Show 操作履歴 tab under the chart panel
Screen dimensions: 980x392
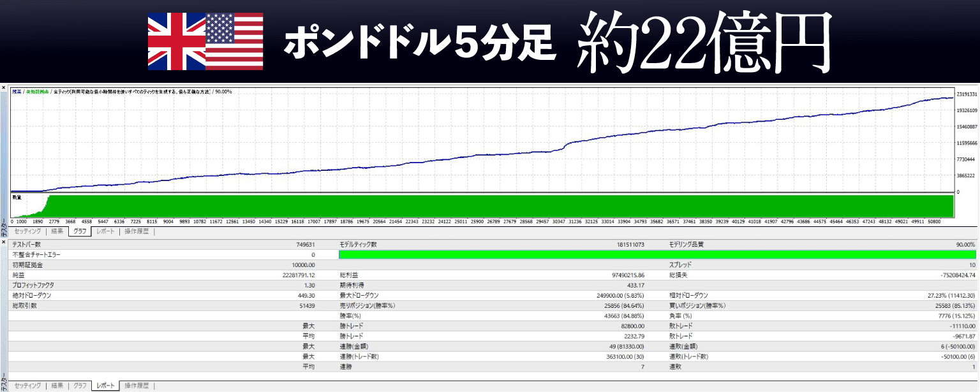(x=137, y=231)
